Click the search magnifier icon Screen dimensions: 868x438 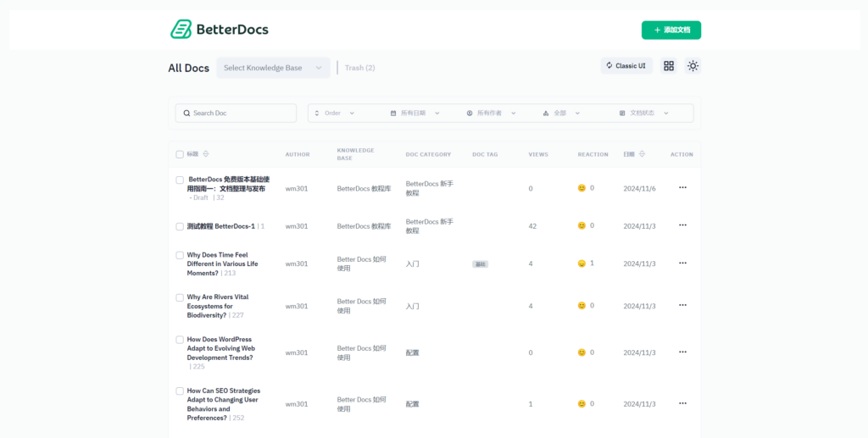click(187, 113)
